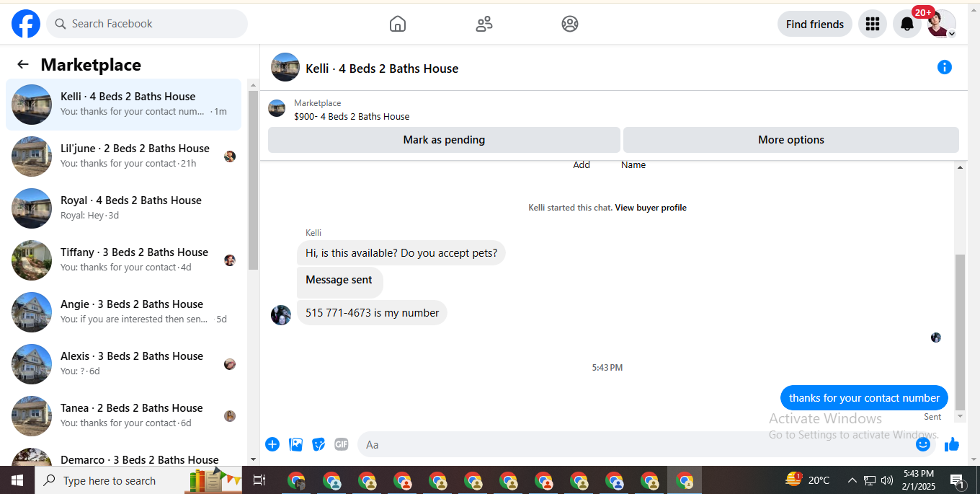This screenshot has height=494, width=980.
Task: Focus the Search Facebook field
Action: (x=147, y=24)
